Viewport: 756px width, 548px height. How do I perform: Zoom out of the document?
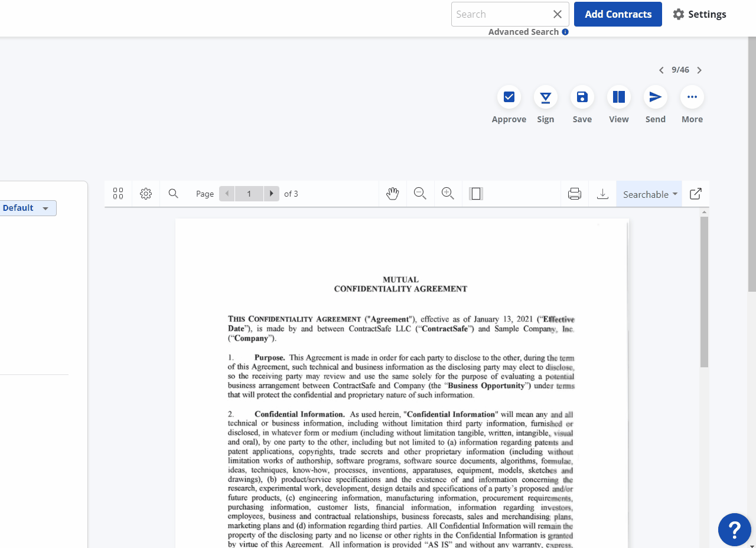pyautogui.click(x=420, y=194)
